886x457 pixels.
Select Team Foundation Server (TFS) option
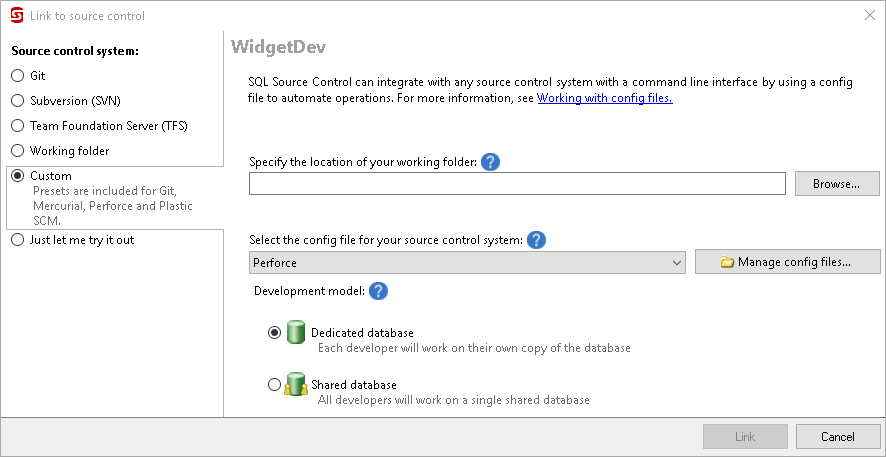17,126
